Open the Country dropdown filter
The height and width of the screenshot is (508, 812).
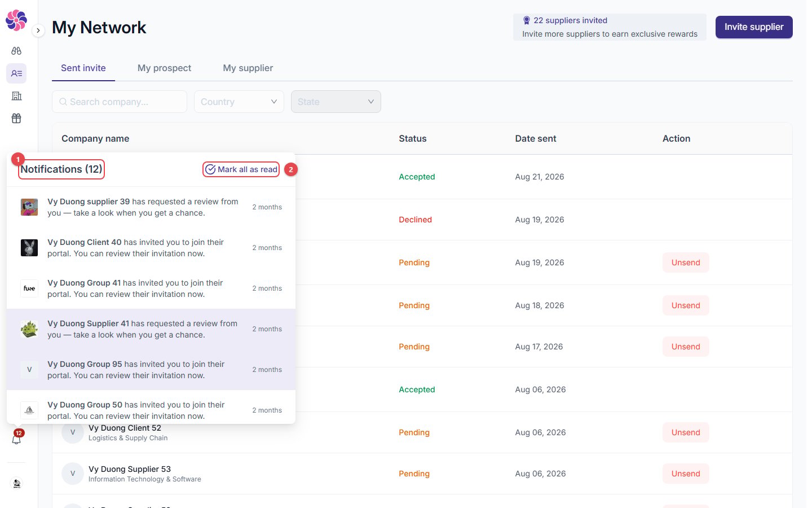pos(239,102)
